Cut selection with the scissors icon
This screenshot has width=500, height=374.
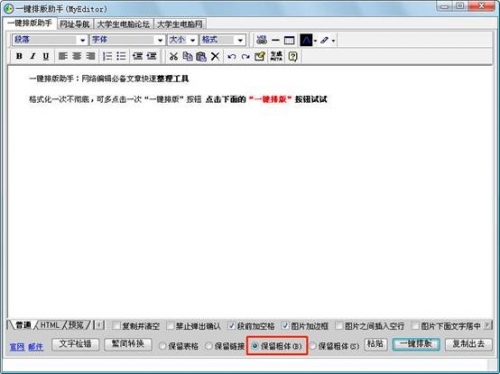(x=173, y=56)
